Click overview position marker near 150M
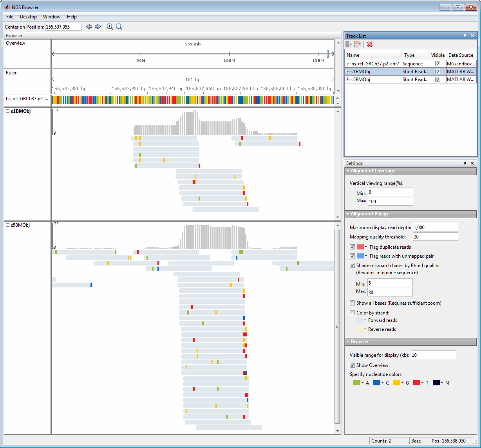Image resolution: width=481 pixels, height=448 pixels. click(328, 54)
